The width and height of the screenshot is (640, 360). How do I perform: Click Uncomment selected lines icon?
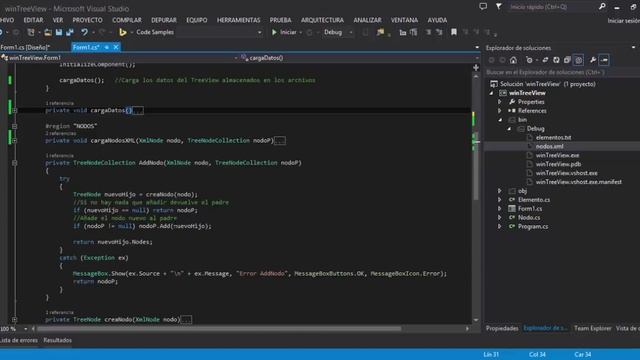click(439, 32)
